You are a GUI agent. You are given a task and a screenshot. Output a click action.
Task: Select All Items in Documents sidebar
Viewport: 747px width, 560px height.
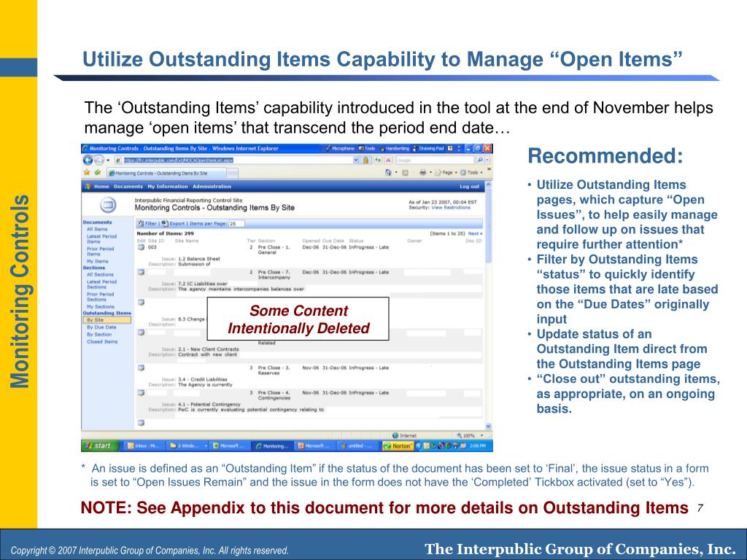(x=97, y=230)
